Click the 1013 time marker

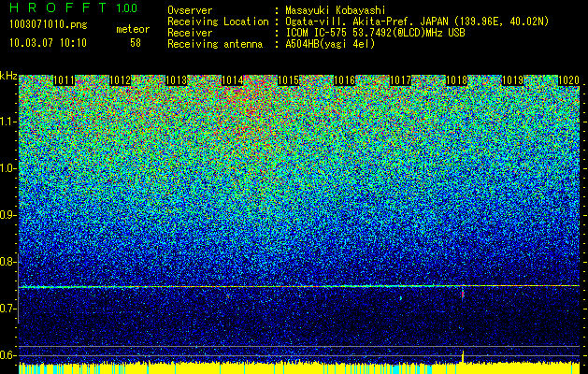point(177,80)
